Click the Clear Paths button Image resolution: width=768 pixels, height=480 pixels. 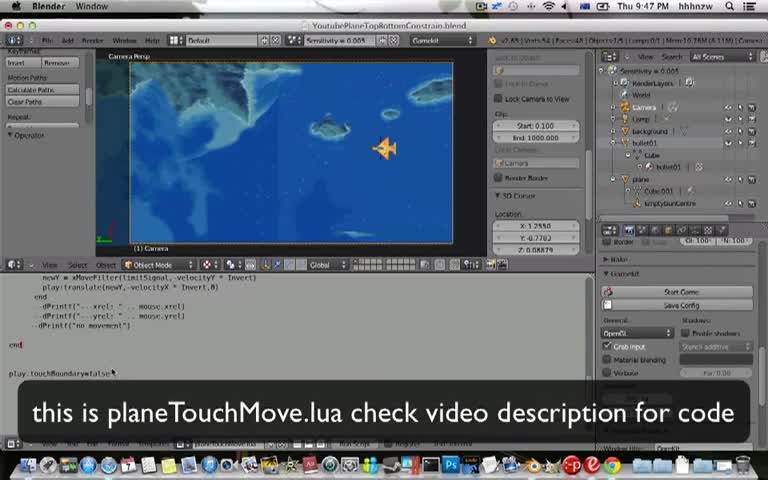42,101
